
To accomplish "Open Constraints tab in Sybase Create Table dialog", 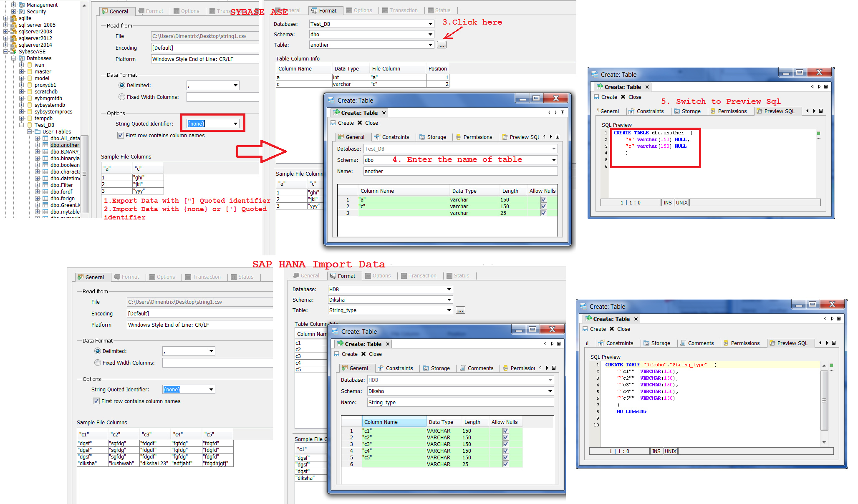I will [x=391, y=137].
